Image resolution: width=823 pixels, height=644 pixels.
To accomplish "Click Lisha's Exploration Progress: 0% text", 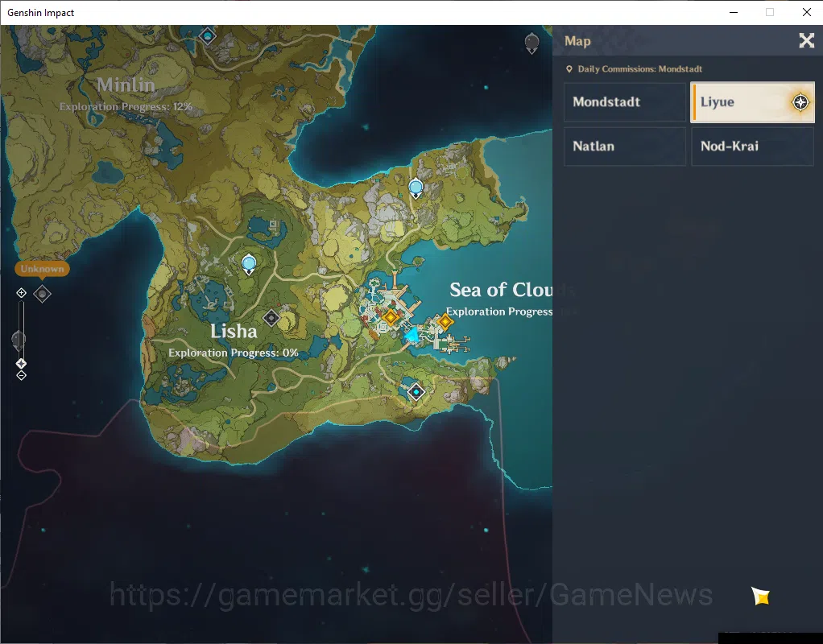I will coord(234,353).
